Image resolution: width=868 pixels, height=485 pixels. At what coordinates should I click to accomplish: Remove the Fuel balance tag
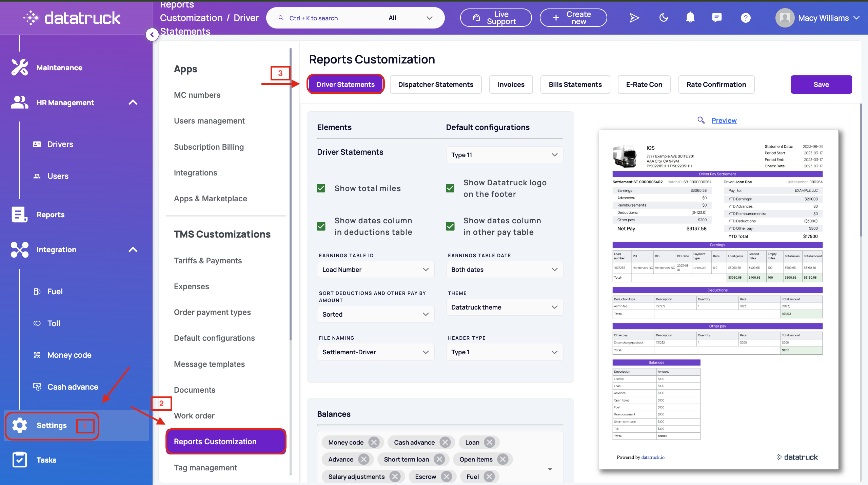click(x=489, y=477)
